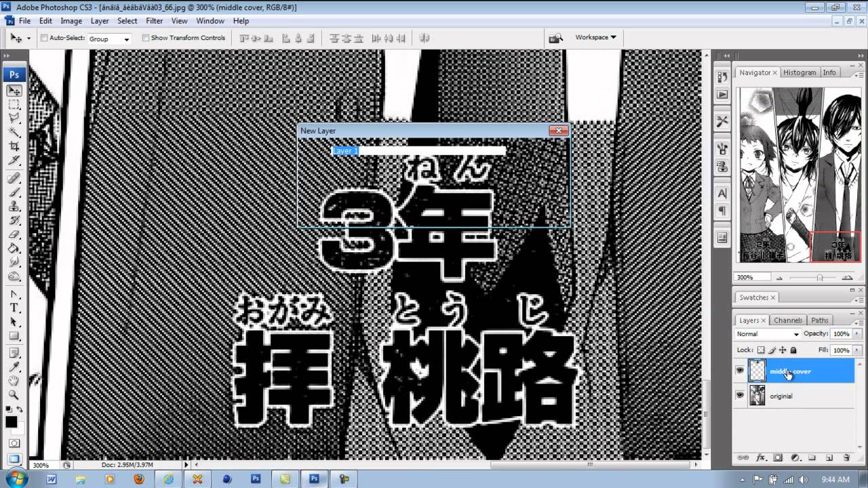This screenshot has height=488, width=868.
Task: Create a new layer group
Action: [812, 458]
